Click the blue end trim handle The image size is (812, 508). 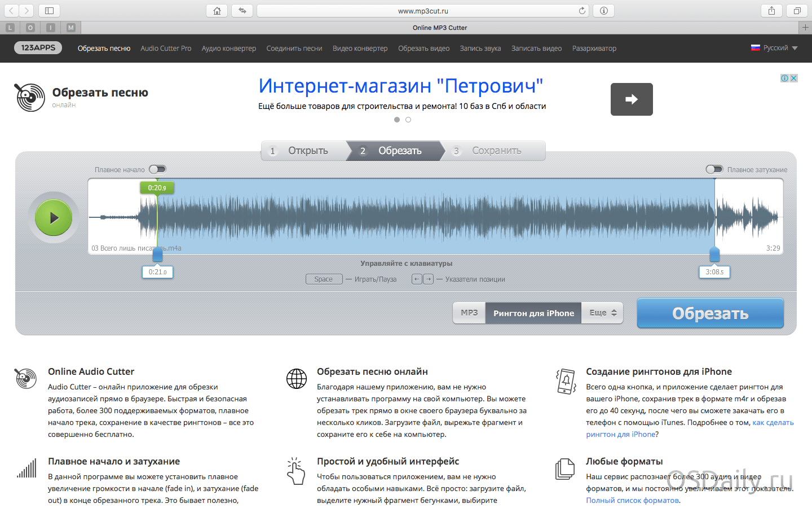point(714,255)
